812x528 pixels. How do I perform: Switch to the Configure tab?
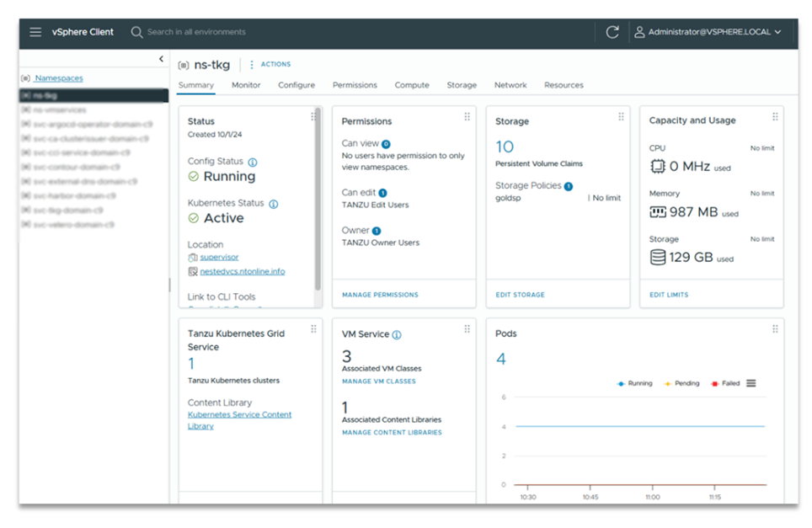click(296, 85)
